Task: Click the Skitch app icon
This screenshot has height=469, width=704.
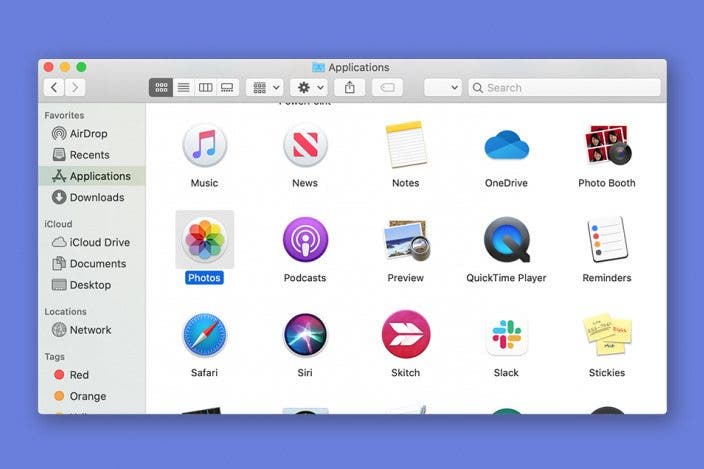Action: pyautogui.click(x=406, y=334)
